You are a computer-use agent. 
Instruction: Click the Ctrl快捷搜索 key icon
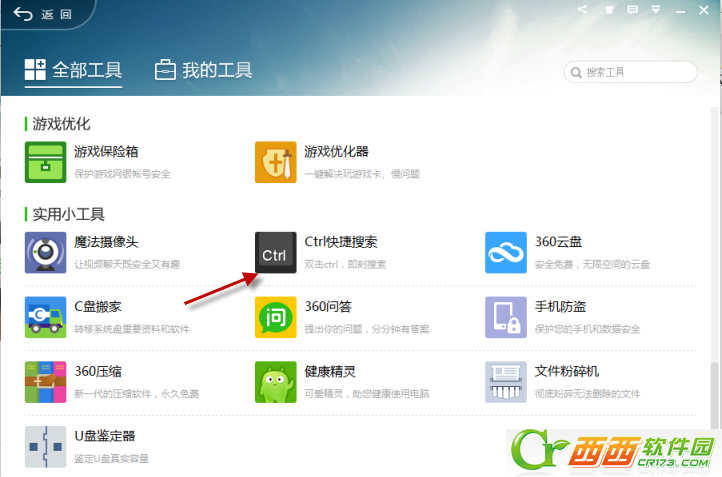[275, 252]
